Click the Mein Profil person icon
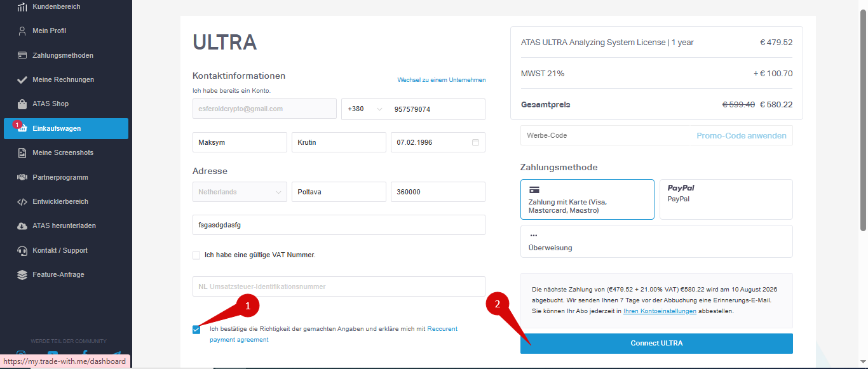868x369 pixels. [x=22, y=31]
